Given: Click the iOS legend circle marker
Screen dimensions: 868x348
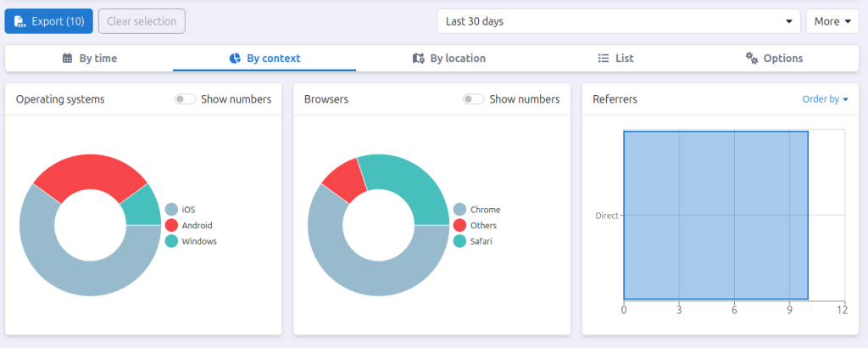Looking at the screenshot, I should click(172, 209).
